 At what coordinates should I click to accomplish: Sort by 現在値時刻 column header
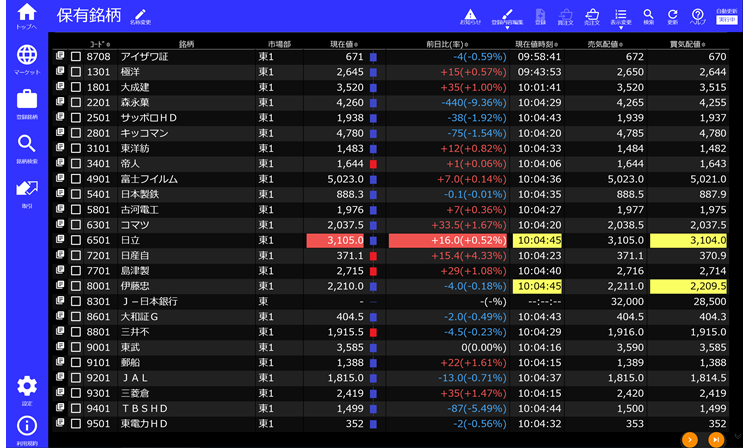pos(536,44)
